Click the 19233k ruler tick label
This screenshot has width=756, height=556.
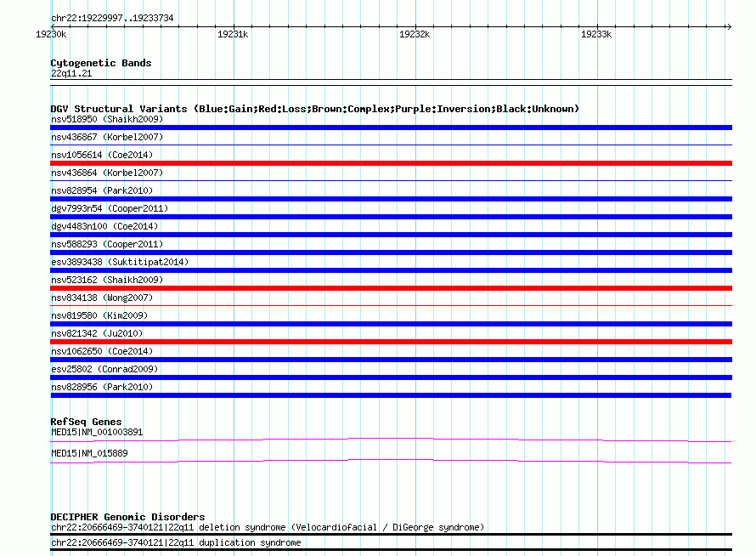(x=596, y=34)
